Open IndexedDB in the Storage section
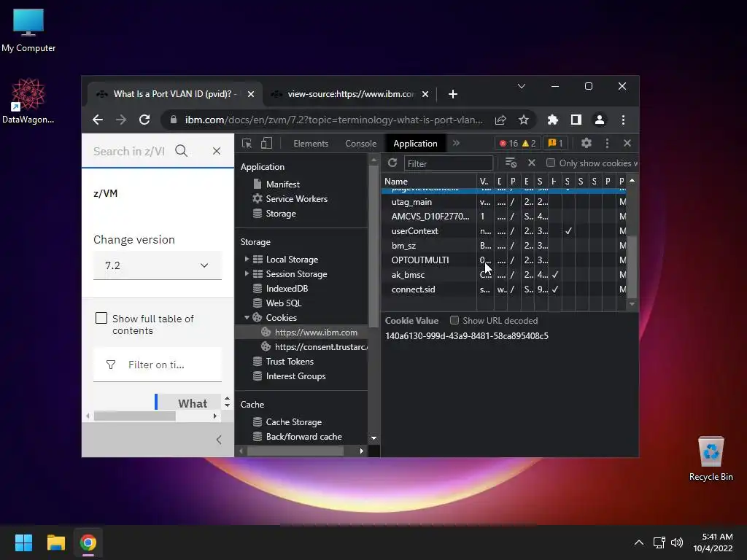747x560 pixels. coord(287,288)
